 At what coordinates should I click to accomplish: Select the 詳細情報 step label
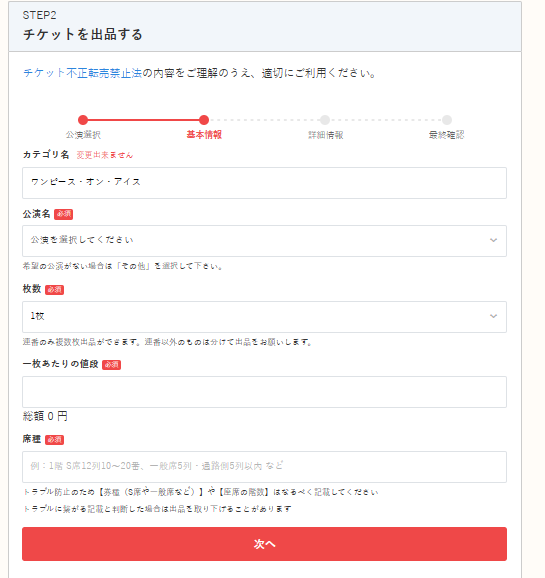(326, 135)
